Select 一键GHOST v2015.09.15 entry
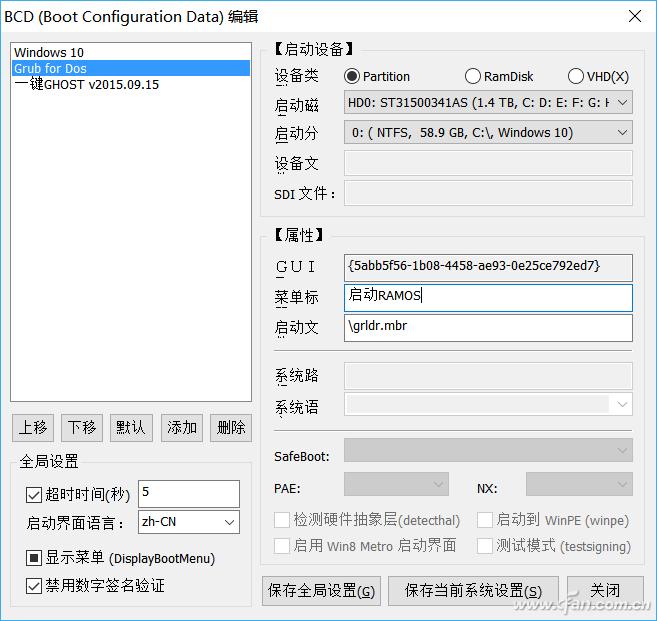The width and height of the screenshot is (657, 621). tap(86, 84)
